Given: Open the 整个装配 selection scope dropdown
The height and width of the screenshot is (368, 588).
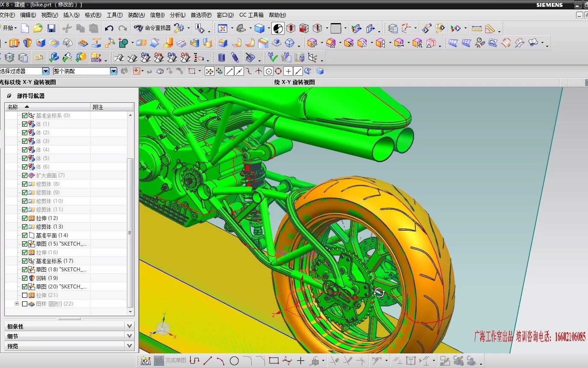Looking at the screenshot, I should (114, 71).
